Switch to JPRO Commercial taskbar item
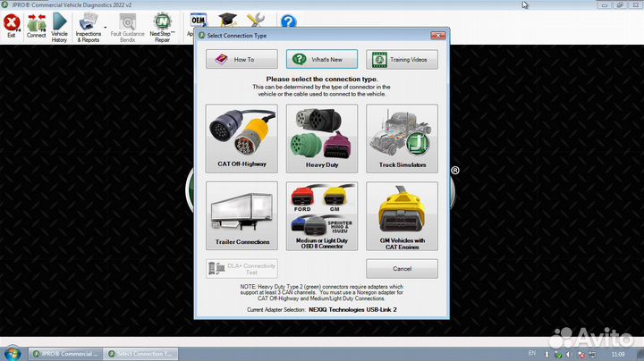The height and width of the screenshot is (361, 644). 65,354
